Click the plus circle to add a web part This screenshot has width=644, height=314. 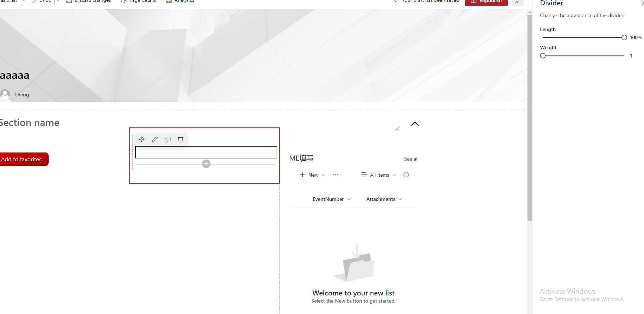[x=206, y=164]
